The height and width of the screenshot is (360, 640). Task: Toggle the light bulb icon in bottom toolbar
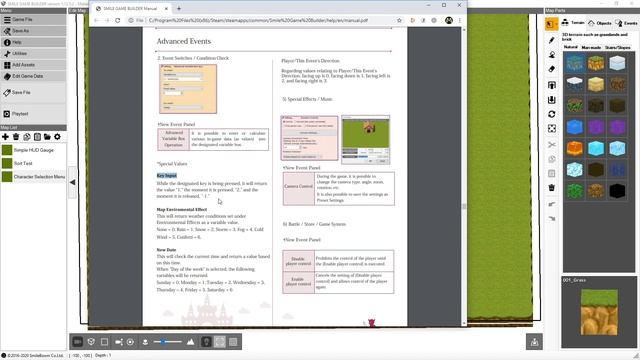[207, 342]
